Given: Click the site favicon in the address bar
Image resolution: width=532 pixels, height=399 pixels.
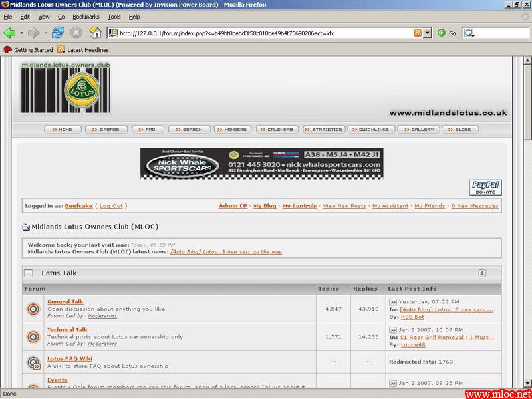Looking at the screenshot, I should click(x=113, y=33).
